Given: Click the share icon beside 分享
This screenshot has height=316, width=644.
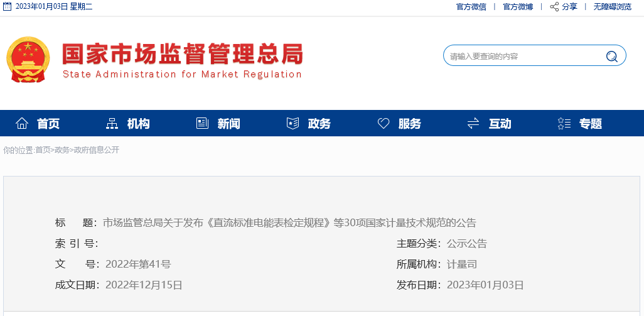Looking at the screenshot, I should [554, 7].
